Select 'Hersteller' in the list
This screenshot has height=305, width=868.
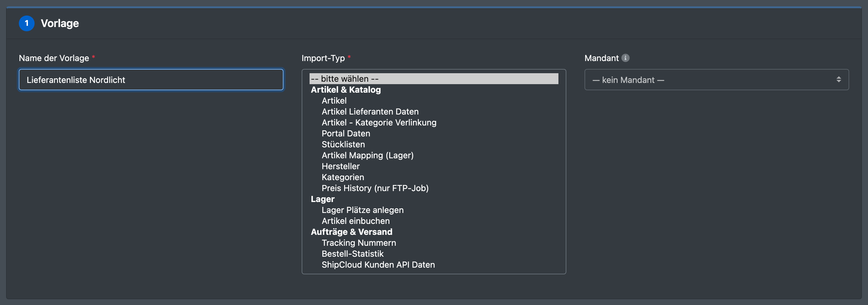434,166
